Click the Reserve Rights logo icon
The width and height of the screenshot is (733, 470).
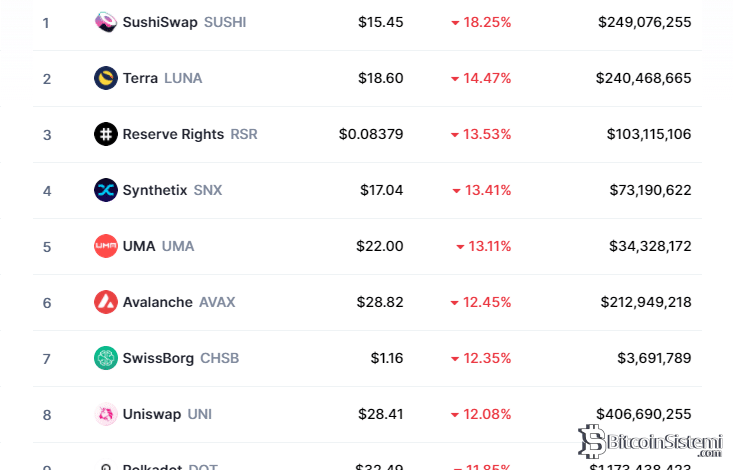[106, 134]
